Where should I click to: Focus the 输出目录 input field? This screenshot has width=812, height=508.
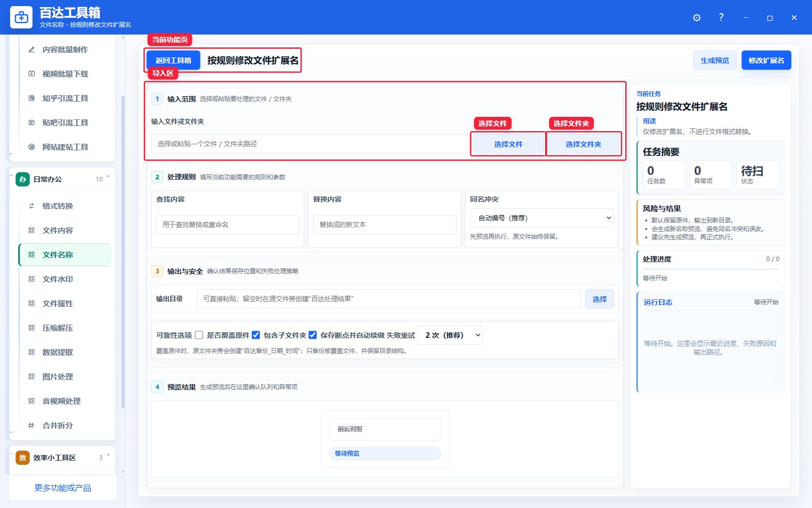(389, 299)
